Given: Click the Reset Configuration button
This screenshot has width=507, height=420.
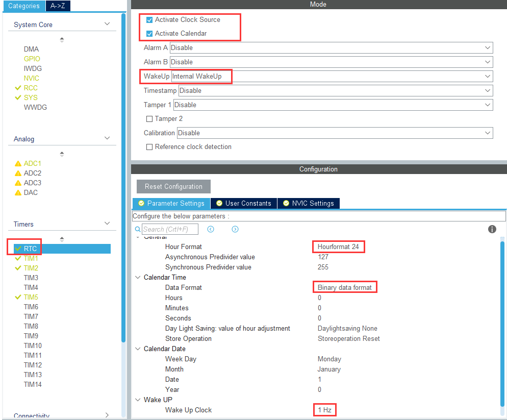Looking at the screenshot, I should coord(173,187).
